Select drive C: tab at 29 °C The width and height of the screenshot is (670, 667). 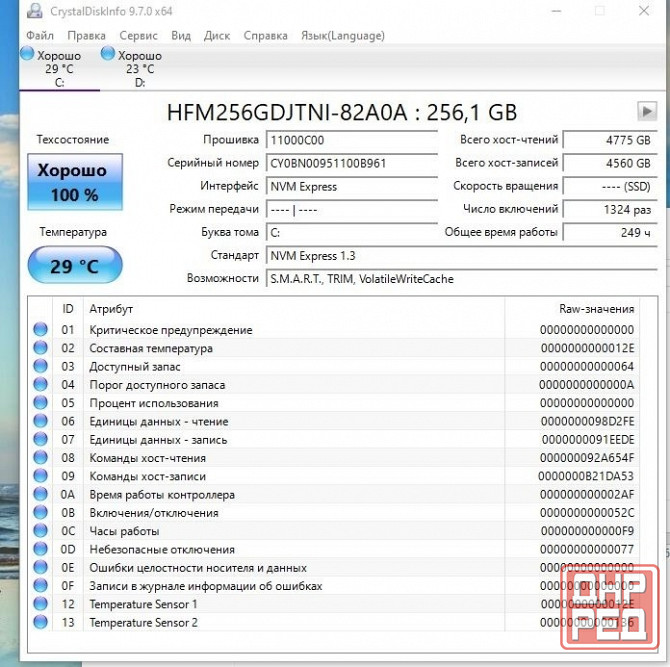point(59,68)
